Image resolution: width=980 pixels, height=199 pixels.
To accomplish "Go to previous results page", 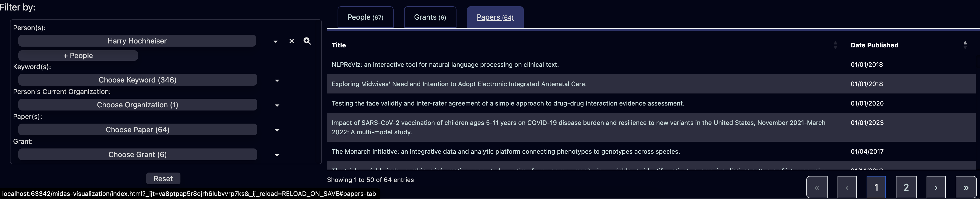I will click(x=847, y=187).
